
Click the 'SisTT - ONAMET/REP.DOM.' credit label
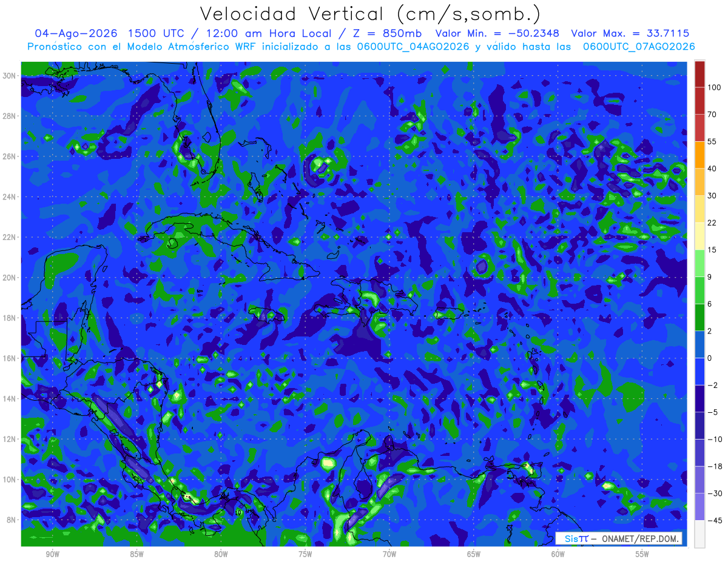click(x=619, y=538)
